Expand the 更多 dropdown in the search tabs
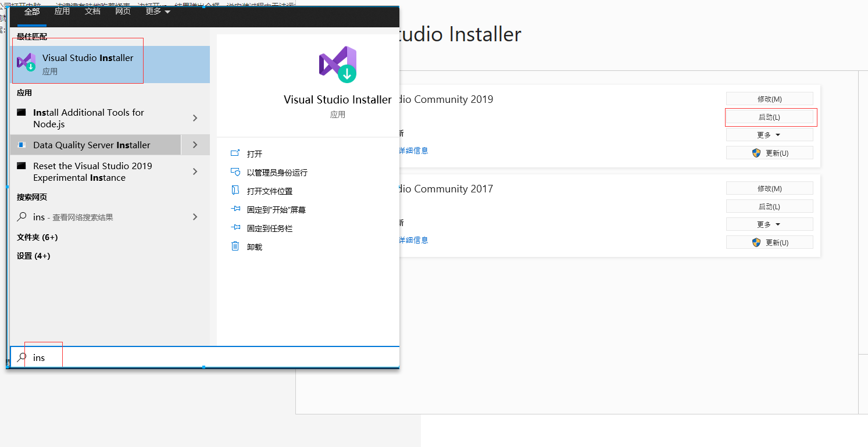 point(157,11)
